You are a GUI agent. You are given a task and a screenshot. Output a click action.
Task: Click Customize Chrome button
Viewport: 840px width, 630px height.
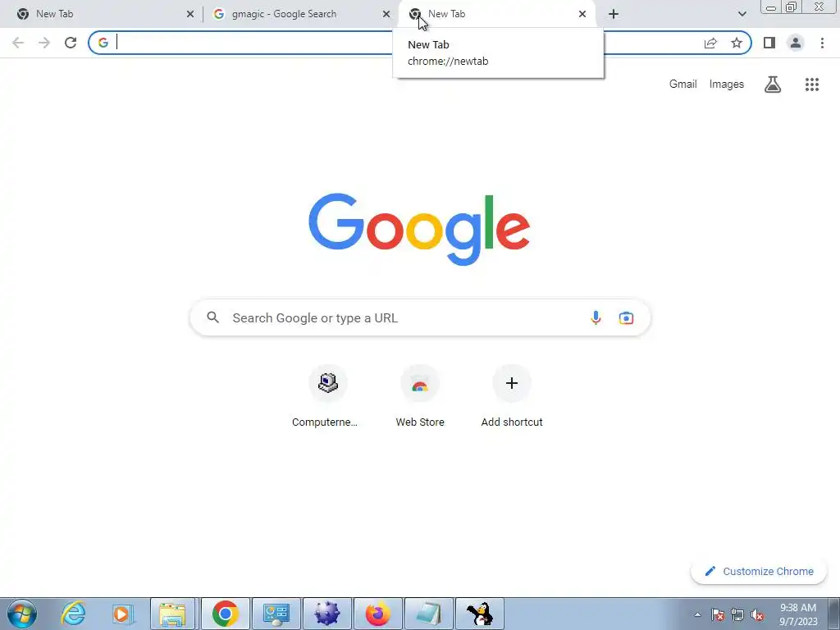tap(759, 571)
